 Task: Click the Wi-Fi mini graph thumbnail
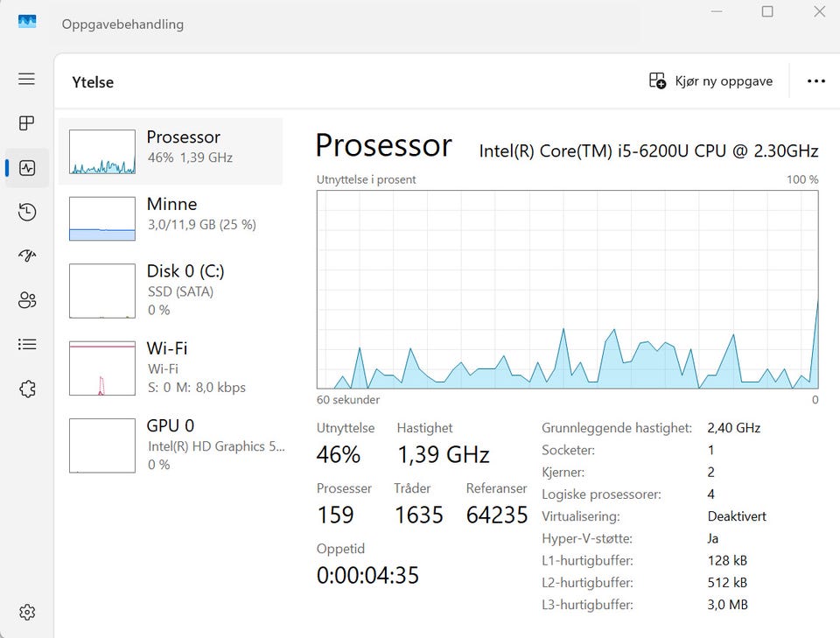point(102,368)
